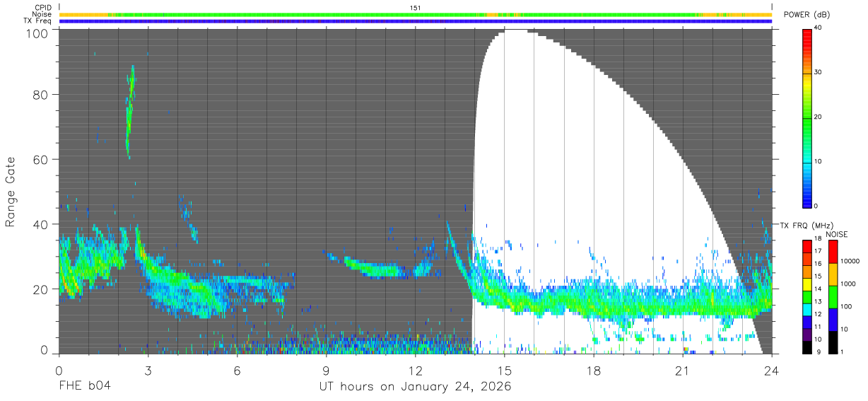Select the CPID value 151

(x=416, y=8)
